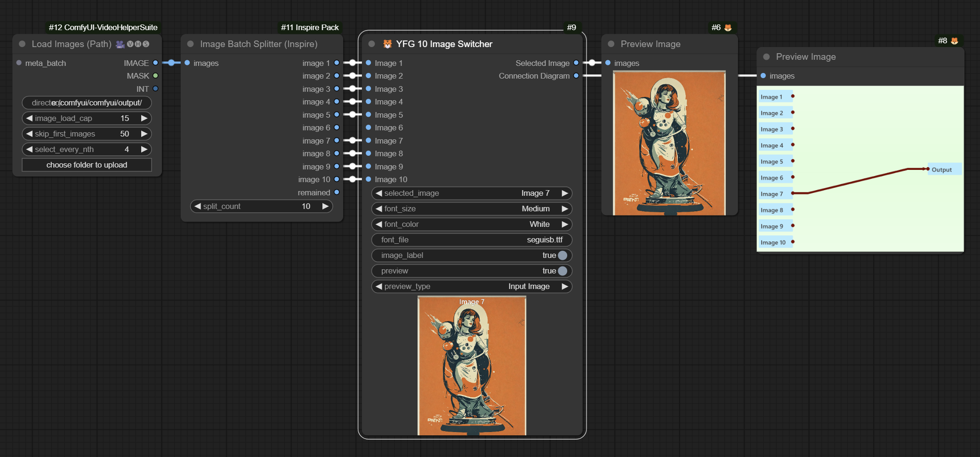
Task: Increase split_count with right arrow
Action: pos(325,206)
